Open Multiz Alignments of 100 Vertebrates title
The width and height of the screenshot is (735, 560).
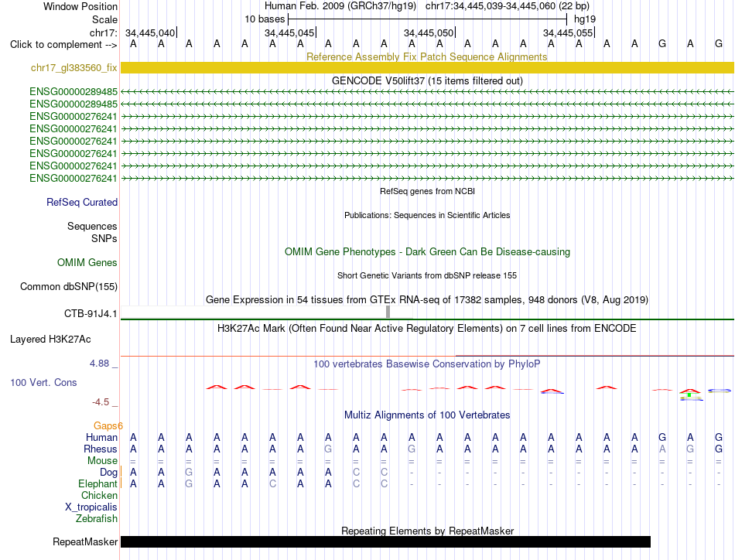pyautogui.click(x=427, y=415)
